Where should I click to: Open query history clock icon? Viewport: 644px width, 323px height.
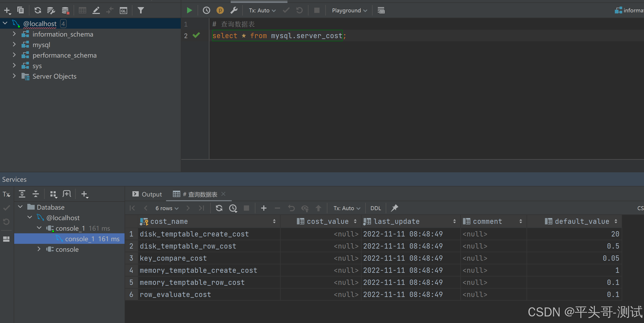pyautogui.click(x=207, y=11)
